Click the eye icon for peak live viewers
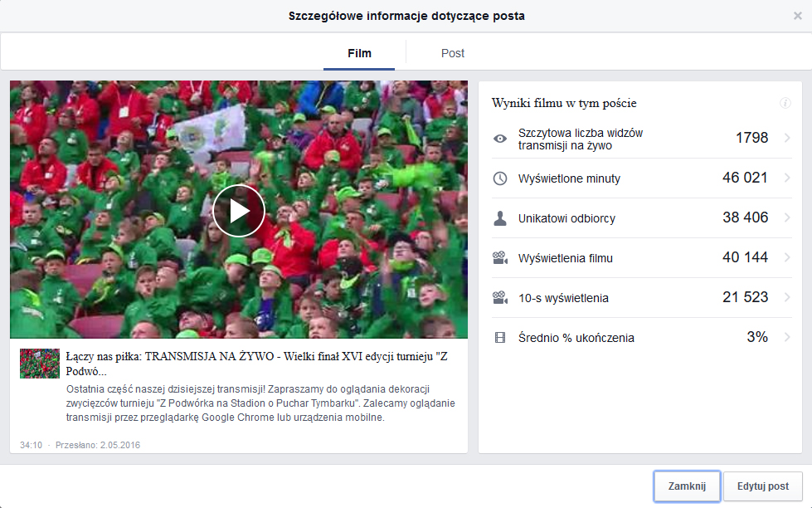The width and height of the screenshot is (812, 508). 500,139
